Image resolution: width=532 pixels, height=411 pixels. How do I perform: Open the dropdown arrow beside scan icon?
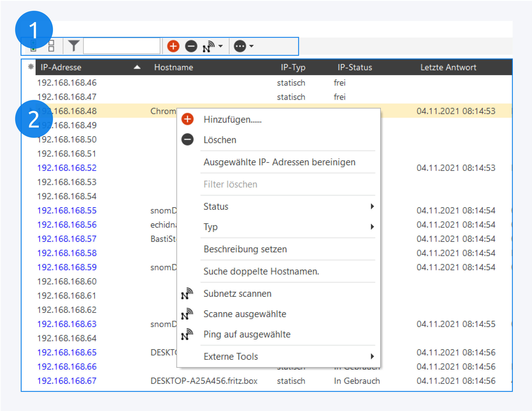pos(221,46)
